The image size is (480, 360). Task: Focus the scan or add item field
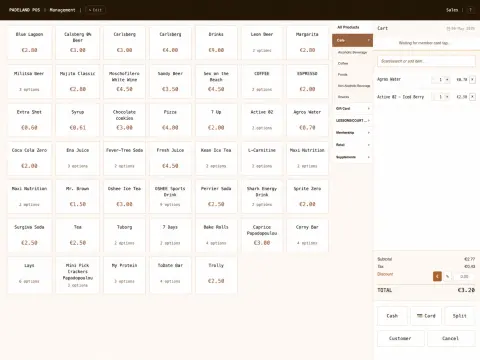pos(426,61)
